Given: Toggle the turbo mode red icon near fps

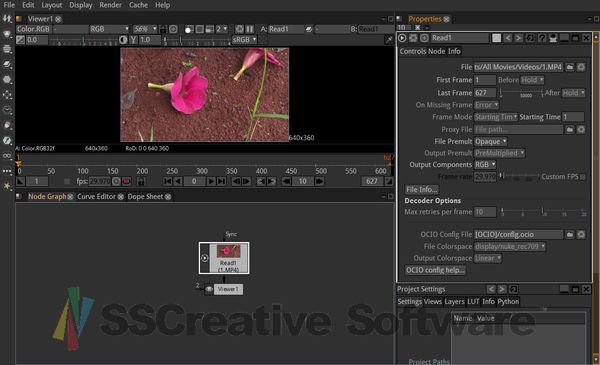Looking at the screenshot, I should (126, 181).
